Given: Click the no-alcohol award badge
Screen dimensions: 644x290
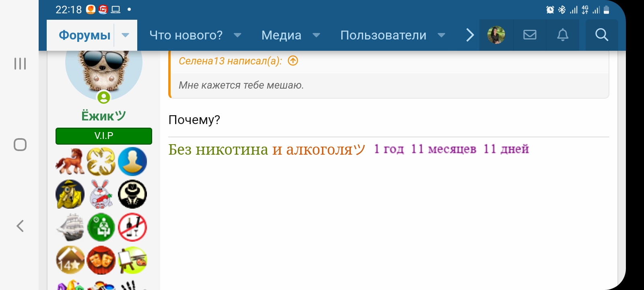Looking at the screenshot, I should [x=132, y=227].
